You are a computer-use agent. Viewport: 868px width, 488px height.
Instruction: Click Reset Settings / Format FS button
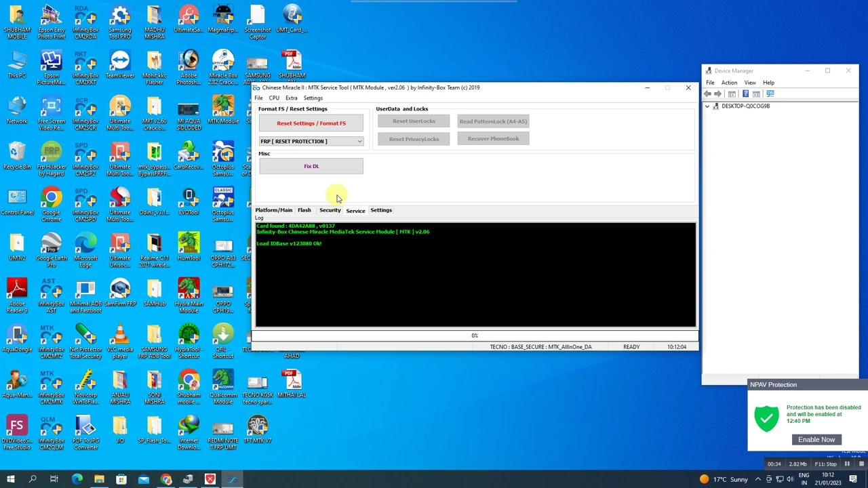311,123
